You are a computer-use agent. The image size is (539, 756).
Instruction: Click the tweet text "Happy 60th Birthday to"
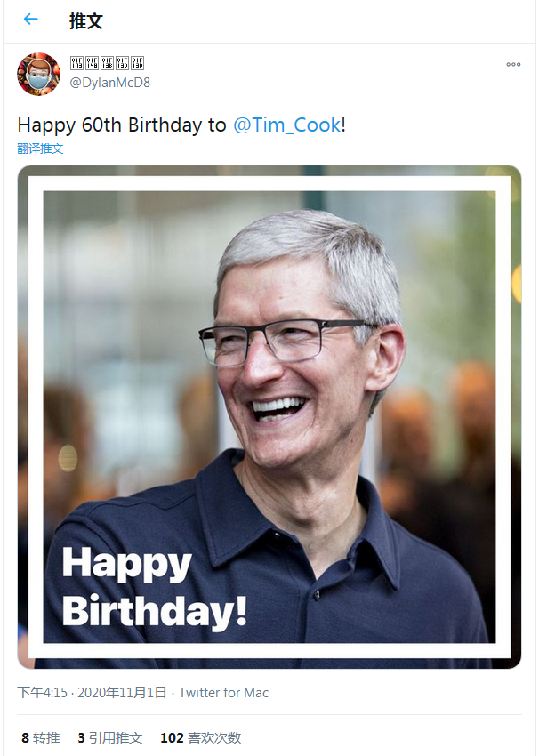(x=122, y=125)
